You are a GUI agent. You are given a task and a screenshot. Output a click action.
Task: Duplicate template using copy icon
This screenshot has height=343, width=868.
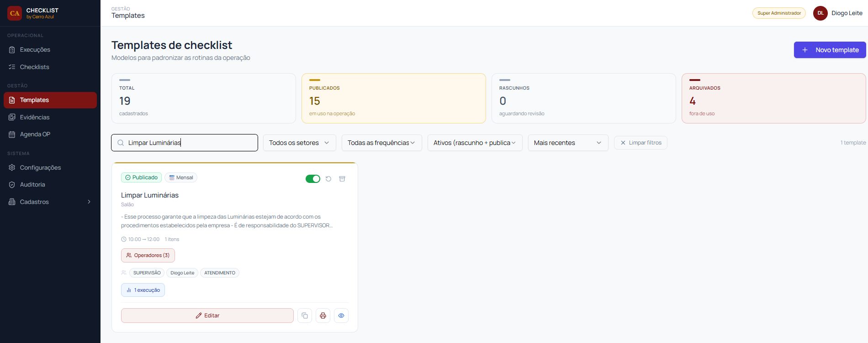tap(305, 316)
